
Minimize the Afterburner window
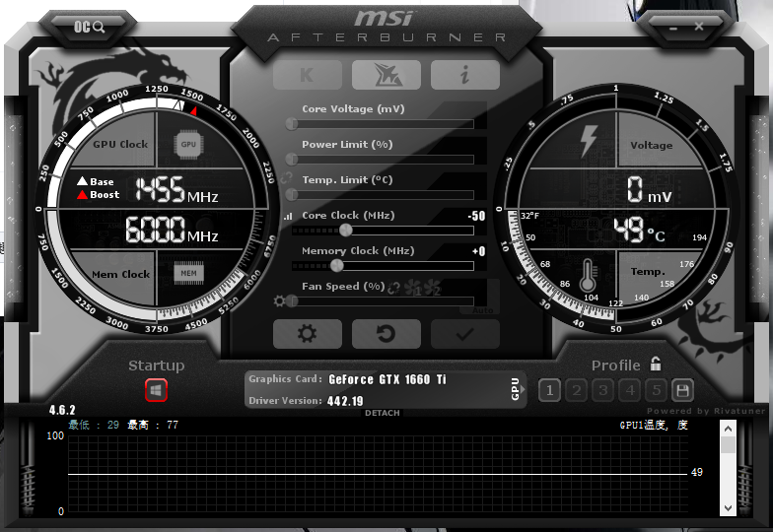(673, 28)
